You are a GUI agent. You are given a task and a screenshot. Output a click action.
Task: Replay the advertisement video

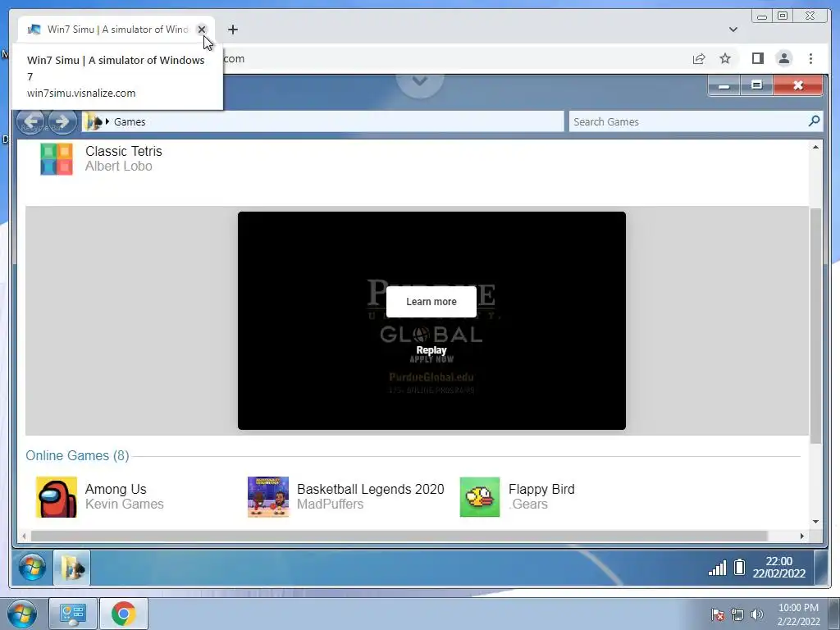pos(431,349)
